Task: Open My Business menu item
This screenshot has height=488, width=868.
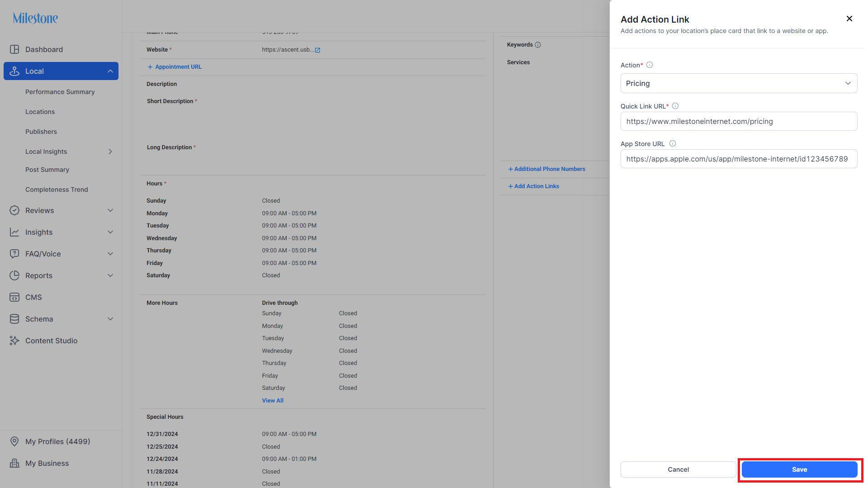Action: (47, 463)
